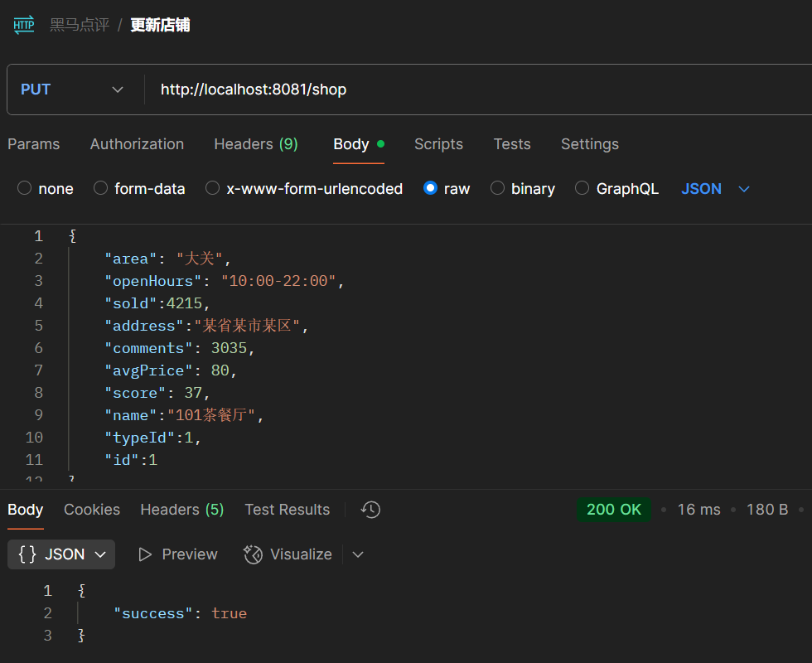Click the Visualize sparkle icon
The height and width of the screenshot is (663, 812).
[253, 554]
